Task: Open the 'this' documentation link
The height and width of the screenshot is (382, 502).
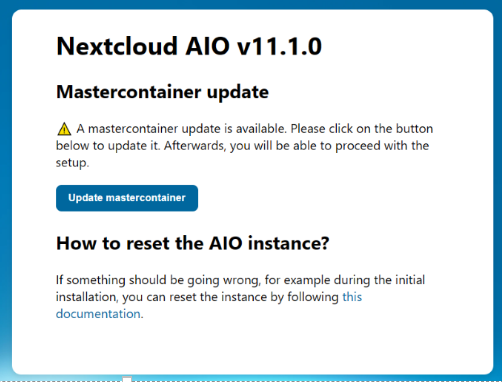Action: pos(352,297)
